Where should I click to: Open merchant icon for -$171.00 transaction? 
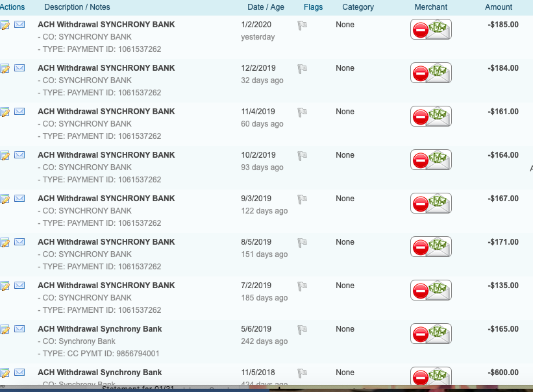pos(430,247)
